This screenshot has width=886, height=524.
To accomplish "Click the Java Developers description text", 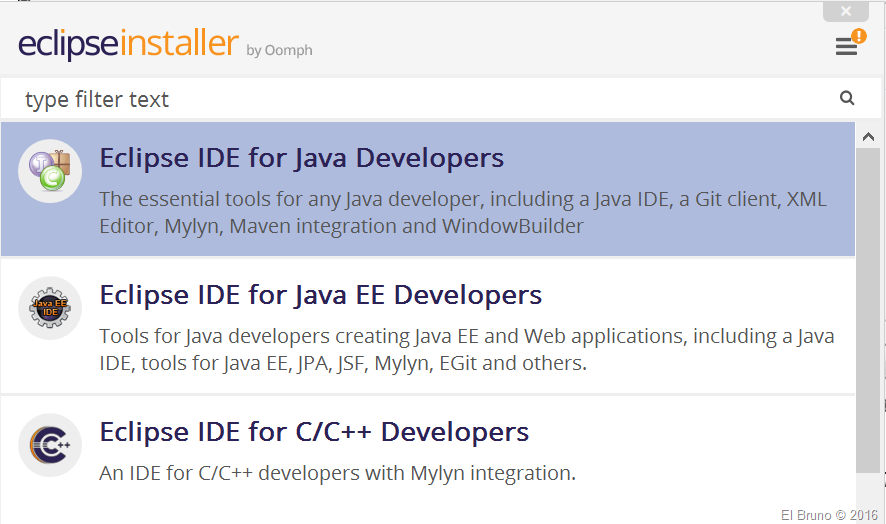I will tap(462, 212).
